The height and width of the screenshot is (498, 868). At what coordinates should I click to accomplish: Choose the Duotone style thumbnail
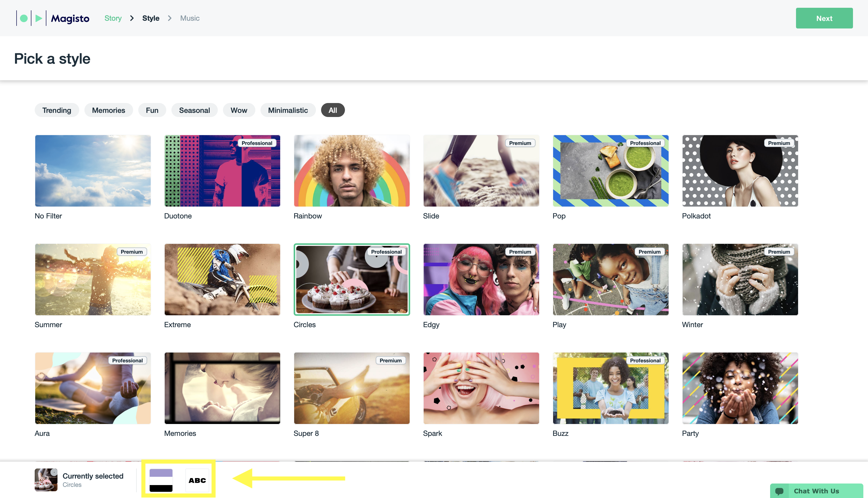click(222, 171)
